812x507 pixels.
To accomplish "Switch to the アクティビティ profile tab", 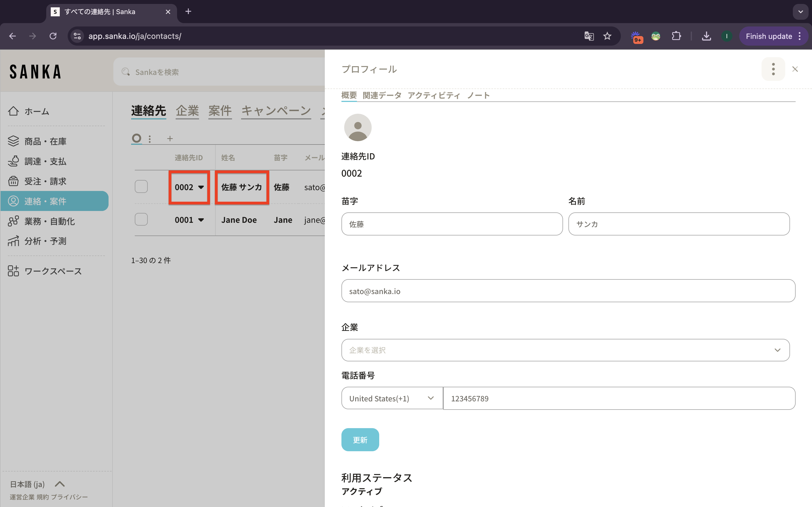I will click(x=434, y=95).
